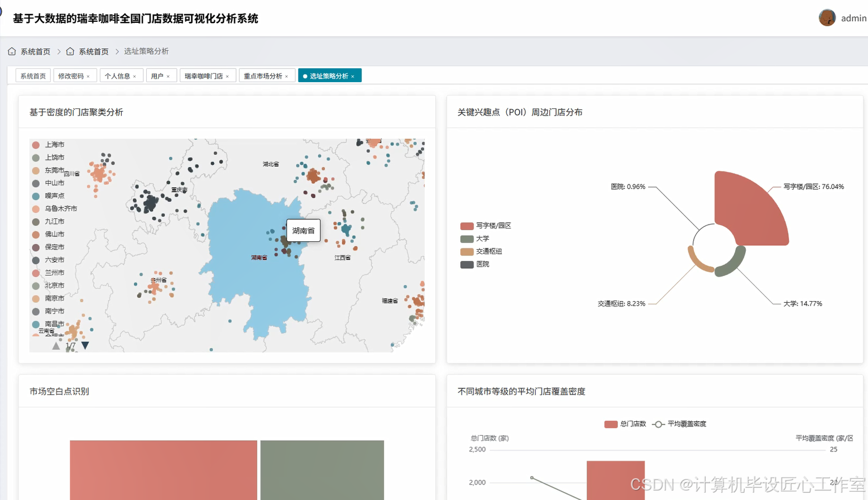Viewport: 868px width, 500px height.
Task: Click the 湖北省 label on map
Action: [271, 164]
